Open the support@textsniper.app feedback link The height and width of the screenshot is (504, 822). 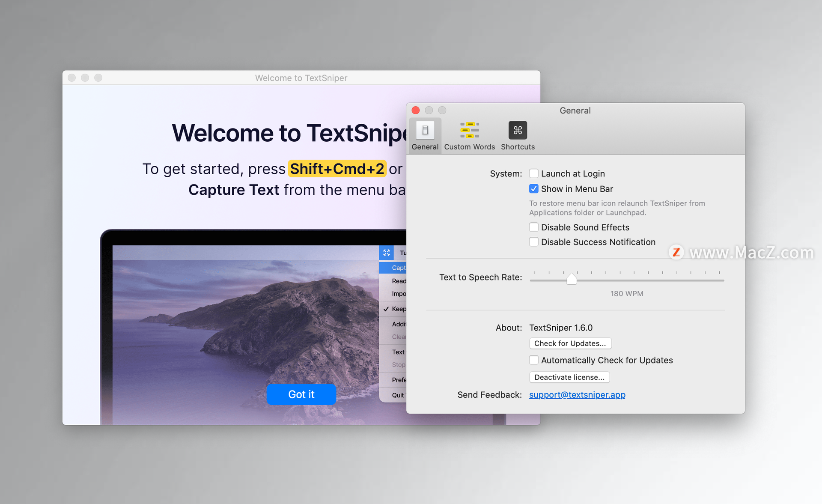(577, 395)
